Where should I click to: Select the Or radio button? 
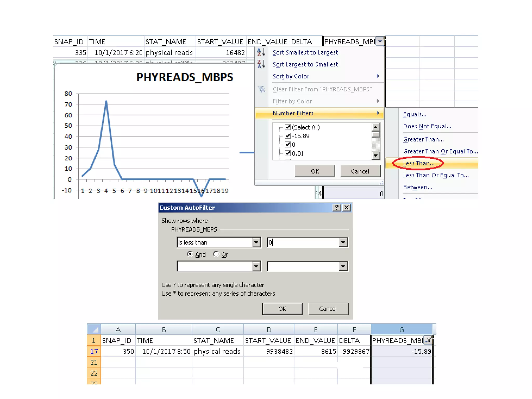(x=216, y=254)
